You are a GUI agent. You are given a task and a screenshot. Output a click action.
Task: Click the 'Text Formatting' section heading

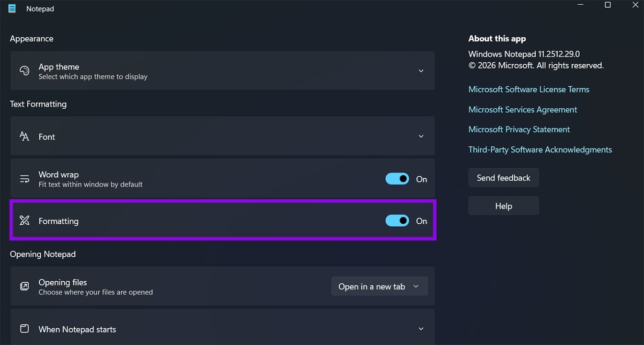[x=38, y=104]
